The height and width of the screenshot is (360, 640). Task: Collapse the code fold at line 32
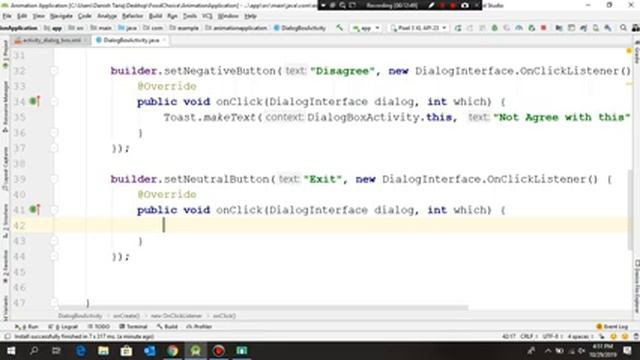[54, 71]
